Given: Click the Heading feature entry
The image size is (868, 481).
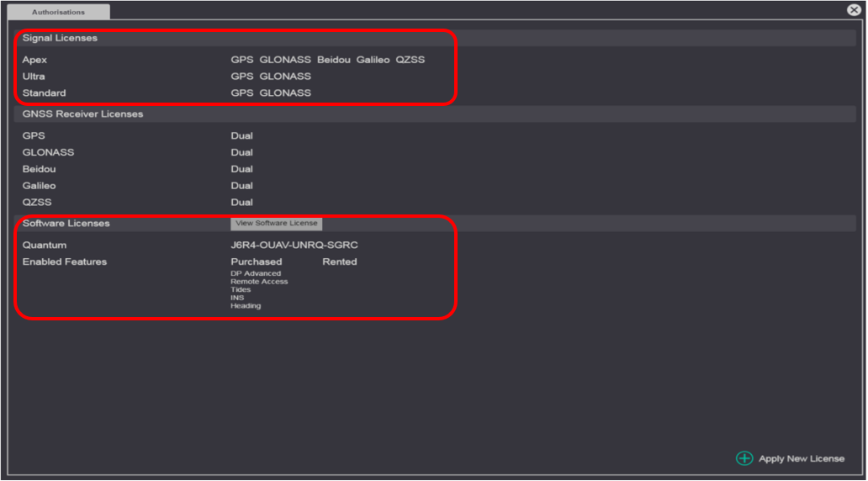Looking at the screenshot, I should tap(246, 305).
